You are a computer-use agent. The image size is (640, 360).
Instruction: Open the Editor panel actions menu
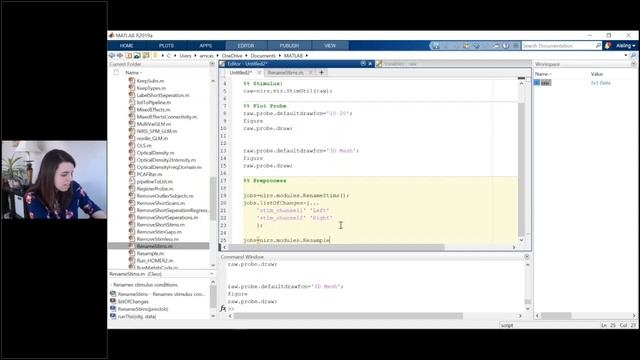click(363, 64)
